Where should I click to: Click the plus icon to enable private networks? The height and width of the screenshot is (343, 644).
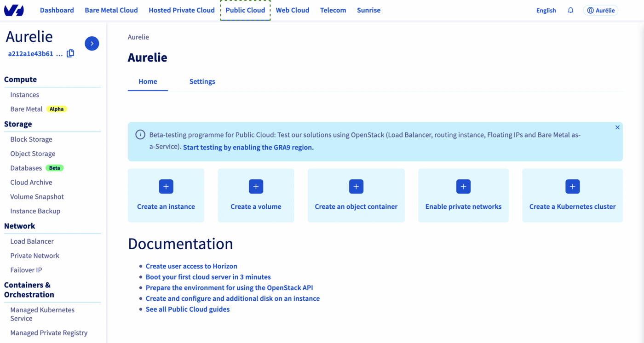coord(463,187)
